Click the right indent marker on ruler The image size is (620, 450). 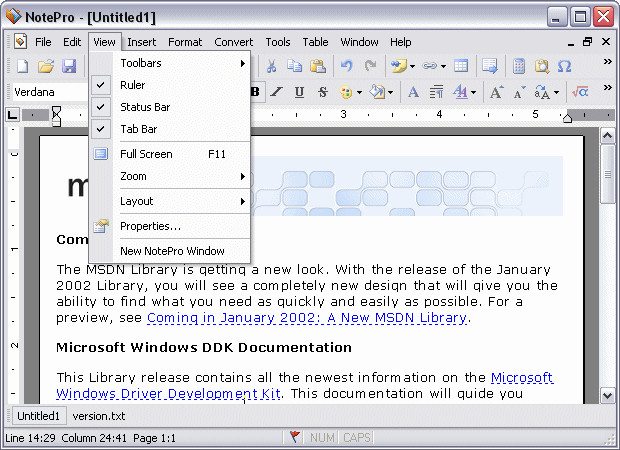(567, 118)
